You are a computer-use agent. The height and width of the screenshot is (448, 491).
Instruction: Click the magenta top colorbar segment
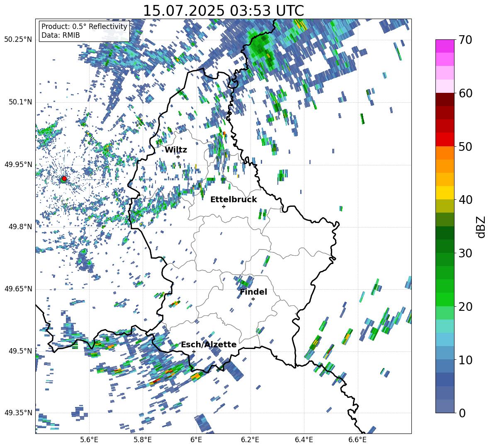[445, 46]
